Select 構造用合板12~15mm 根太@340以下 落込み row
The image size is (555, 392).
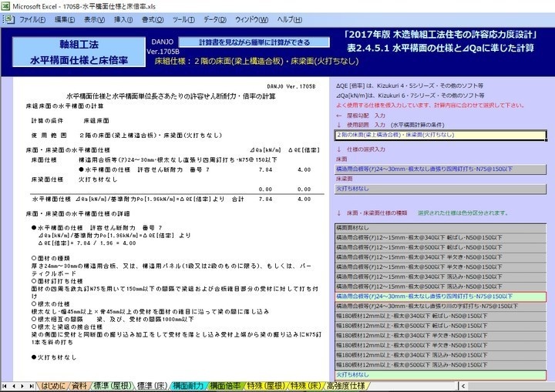point(440,276)
